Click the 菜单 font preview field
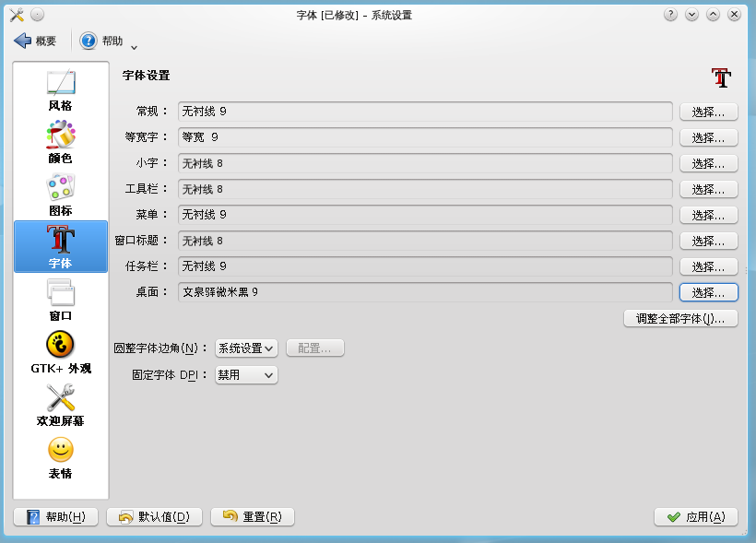The image size is (756, 543). (x=425, y=215)
